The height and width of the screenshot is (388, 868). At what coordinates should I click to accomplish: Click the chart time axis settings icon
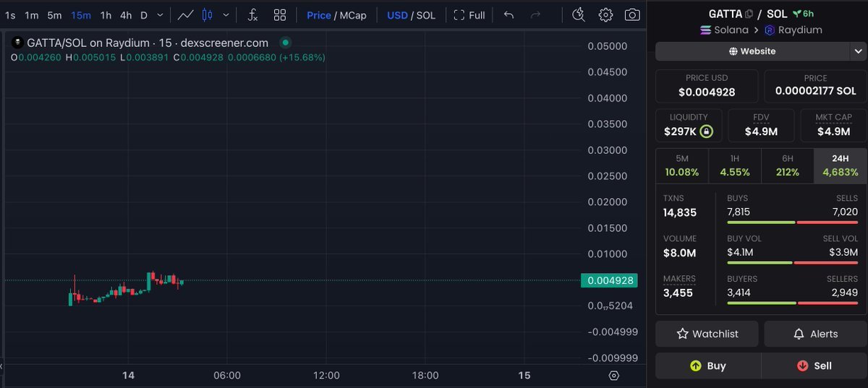[x=614, y=376]
